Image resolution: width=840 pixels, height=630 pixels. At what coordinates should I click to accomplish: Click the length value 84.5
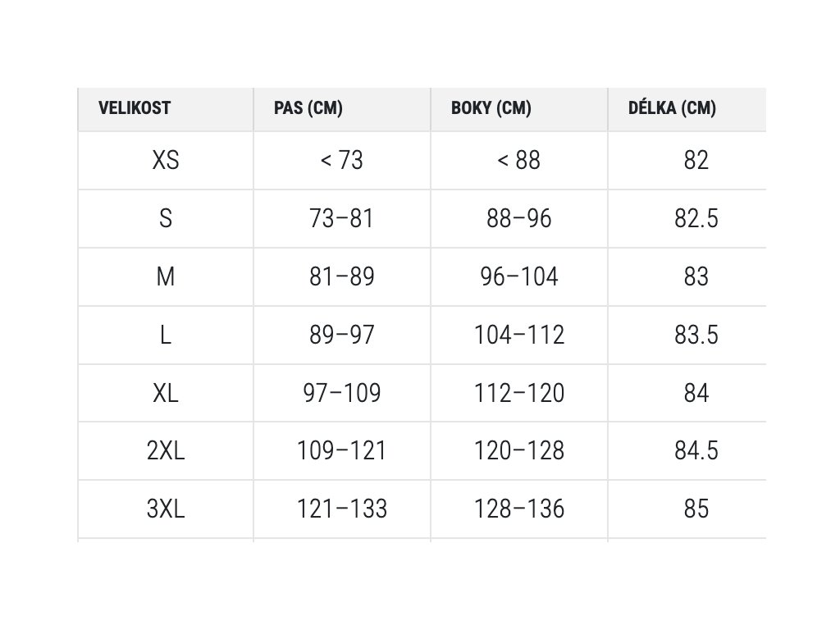(x=696, y=450)
